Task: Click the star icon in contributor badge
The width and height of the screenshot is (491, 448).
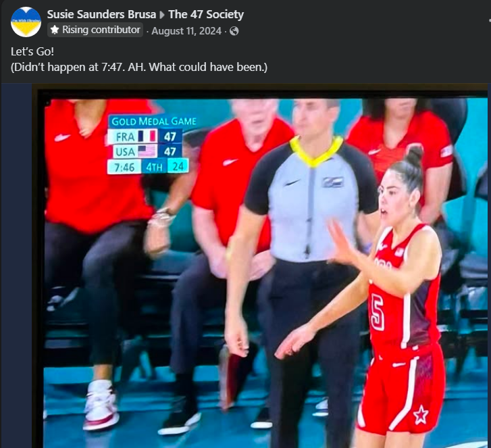Action: point(55,30)
